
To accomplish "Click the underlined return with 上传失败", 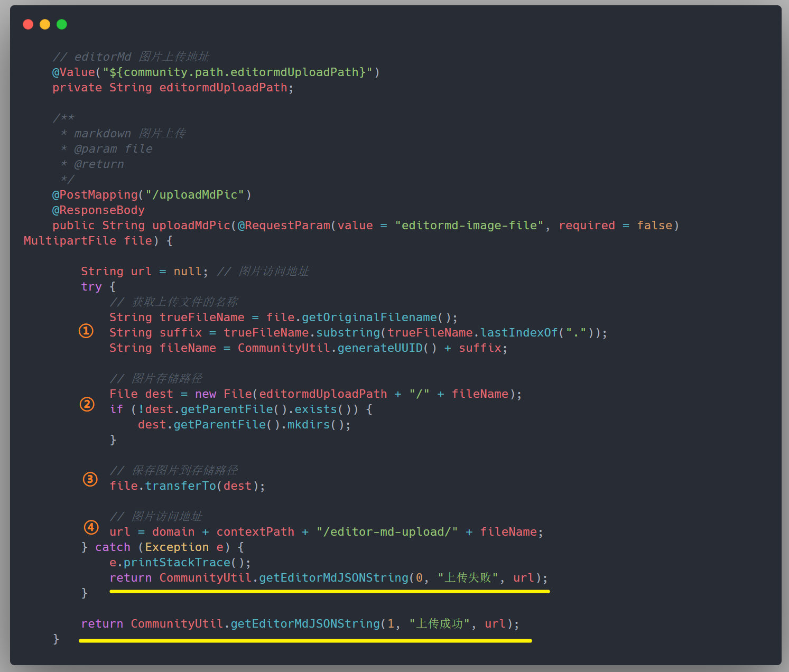I will tap(329, 578).
